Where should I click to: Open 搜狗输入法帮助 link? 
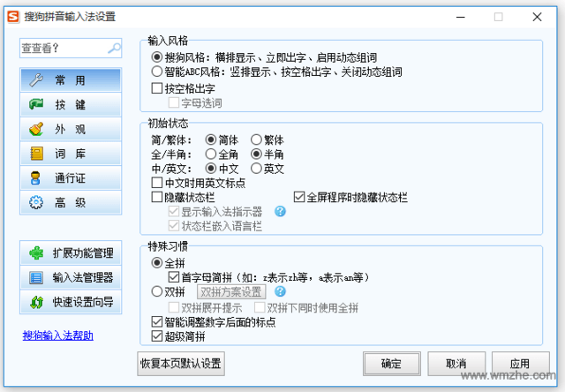pos(58,335)
